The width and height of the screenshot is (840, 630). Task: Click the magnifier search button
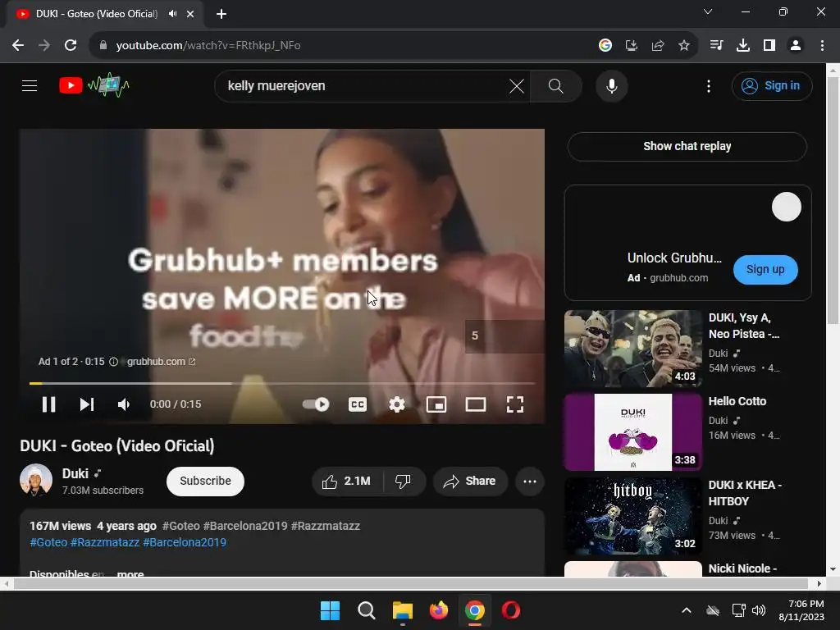coord(555,85)
